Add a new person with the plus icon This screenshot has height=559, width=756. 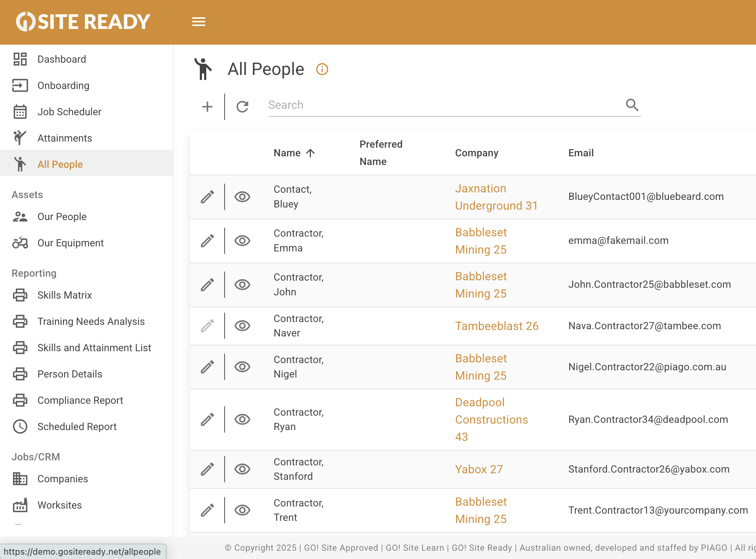(x=207, y=107)
